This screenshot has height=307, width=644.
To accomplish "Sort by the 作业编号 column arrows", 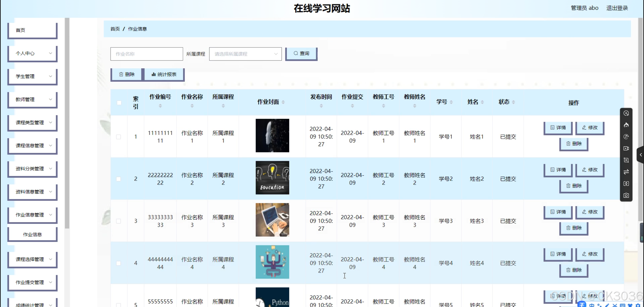I will pos(160,106).
